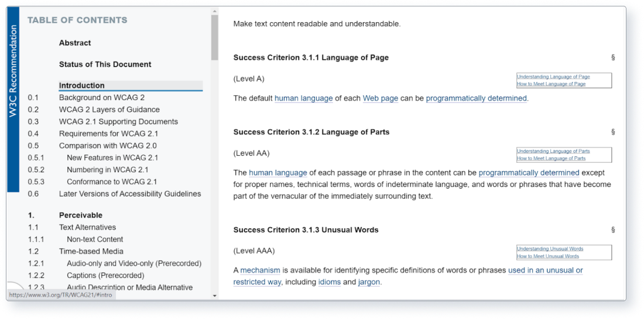The image size is (644, 319).
Task: Open section link icon for 3.1.2 Language of Parts
Action: click(613, 132)
